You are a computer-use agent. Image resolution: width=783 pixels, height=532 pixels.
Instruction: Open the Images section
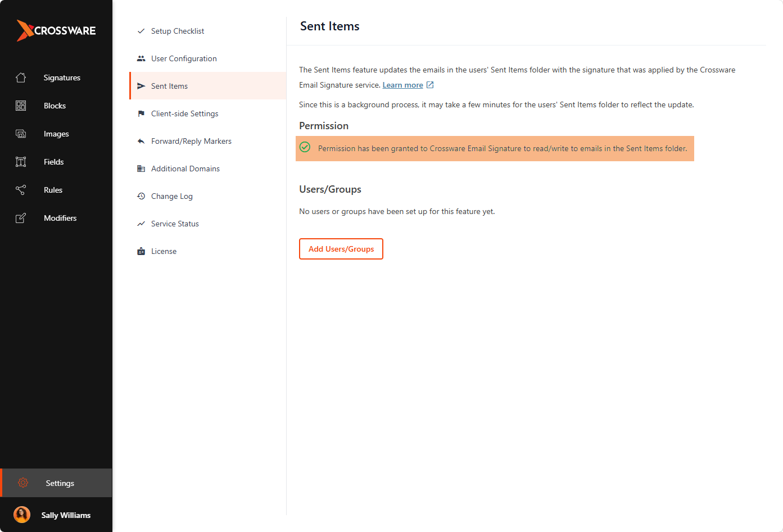56,134
